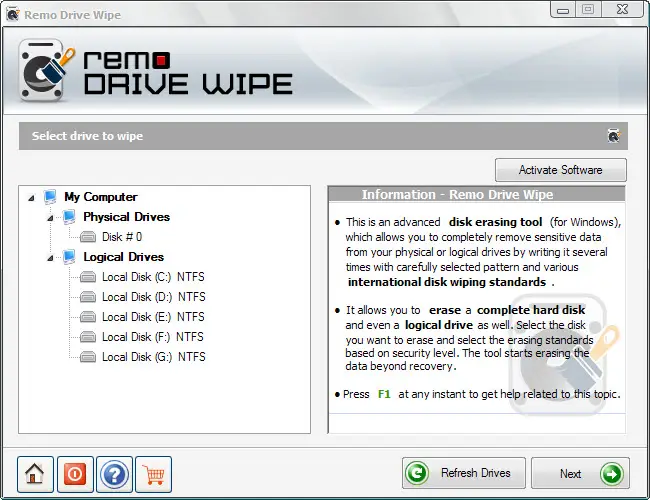Click the Physical Drives computer icon

[x=69, y=217]
